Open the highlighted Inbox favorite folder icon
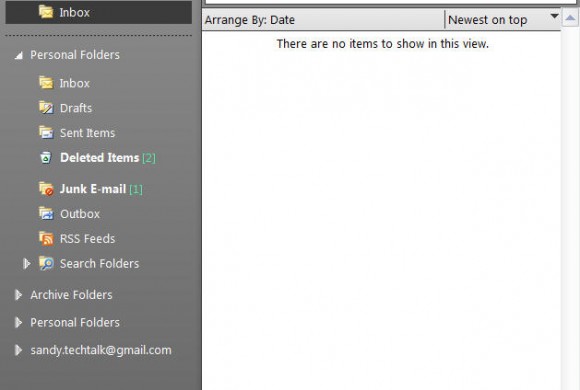This screenshot has width=580, height=390. pos(46,12)
